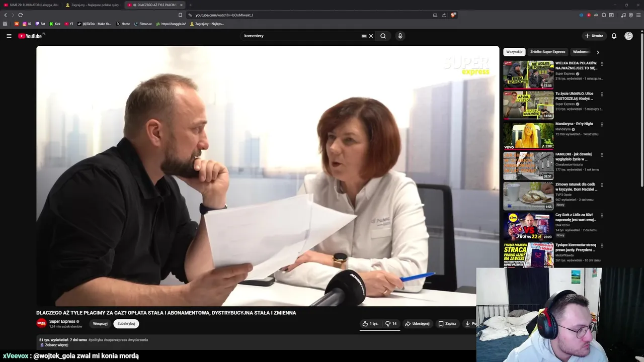Open the Kick bookmark

55,24
